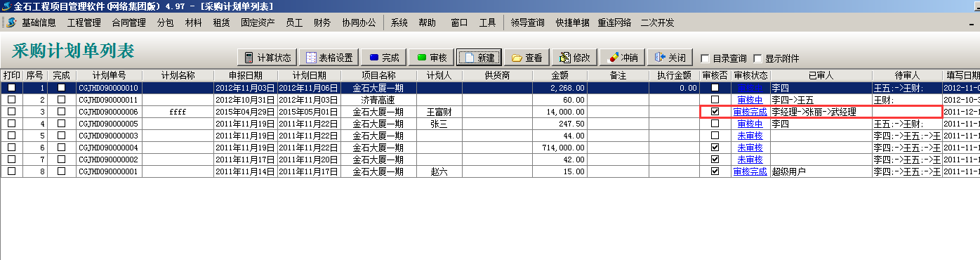Open the 基础信息 menu
This screenshot has width=980, height=260.
pos(39,22)
